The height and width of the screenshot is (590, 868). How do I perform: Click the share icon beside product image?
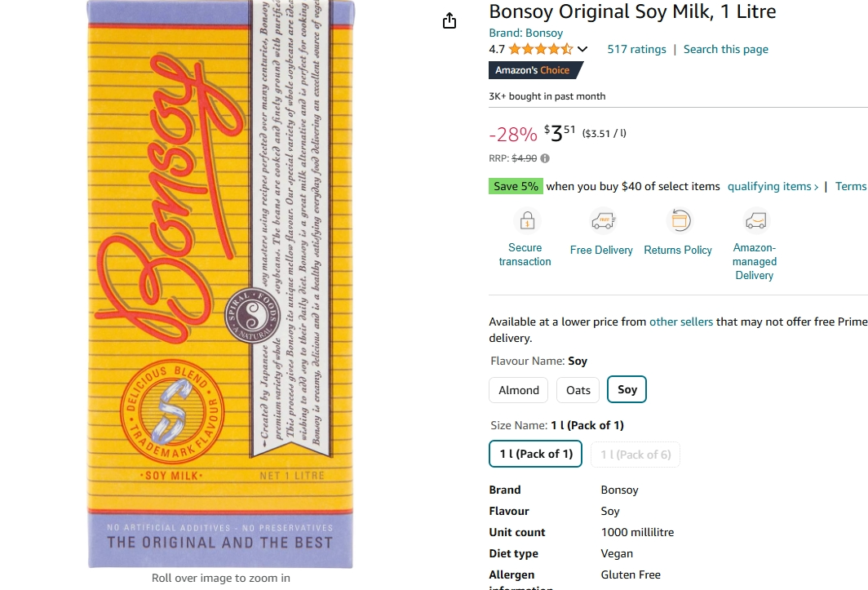[449, 21]
